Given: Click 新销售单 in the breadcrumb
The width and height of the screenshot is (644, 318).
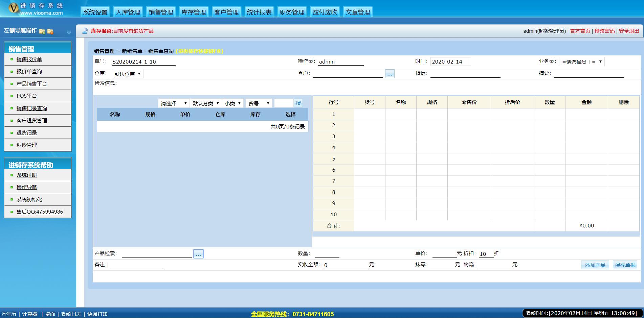Looking at the screenshot, I should (132, 51).
